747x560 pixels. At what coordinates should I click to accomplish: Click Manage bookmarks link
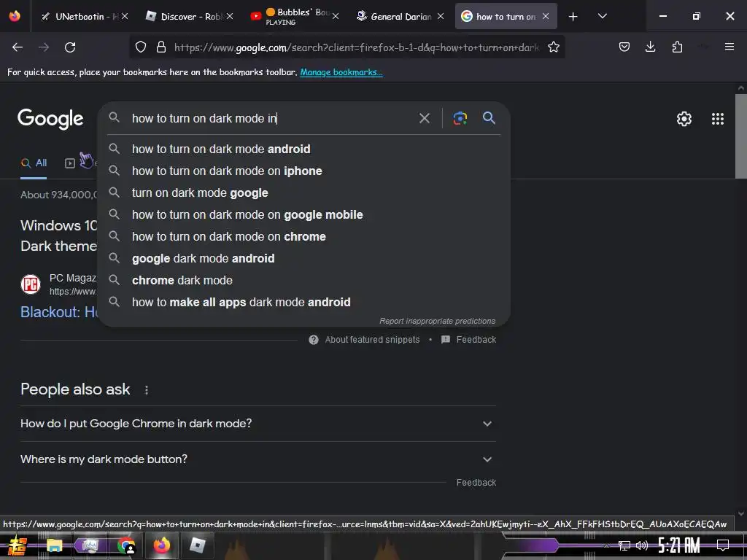coord(341,72)
